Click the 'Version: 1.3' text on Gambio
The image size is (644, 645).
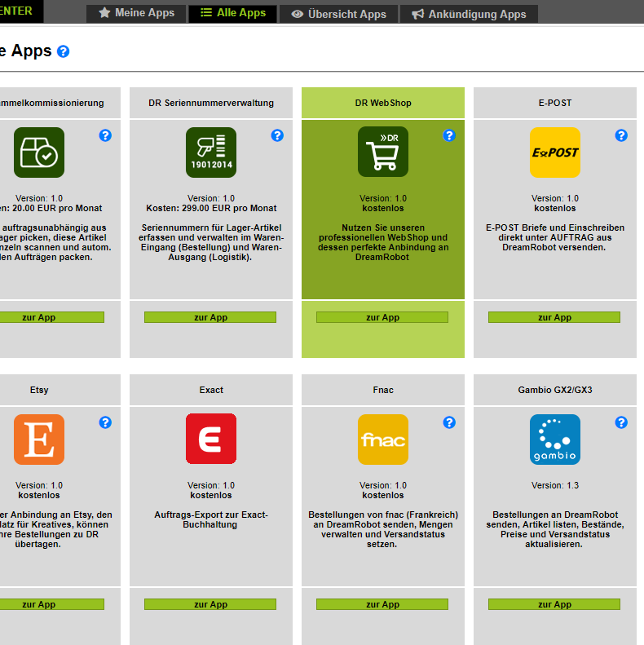(555, 485)
